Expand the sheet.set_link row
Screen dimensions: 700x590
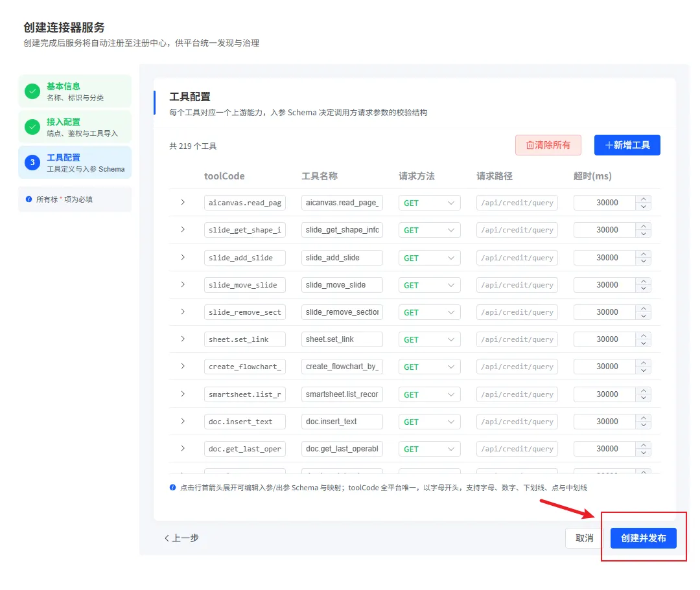click(183, 339)
